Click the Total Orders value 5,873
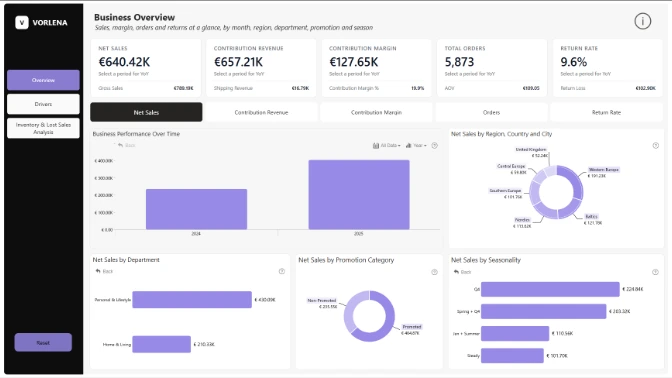 click(459, 62)
